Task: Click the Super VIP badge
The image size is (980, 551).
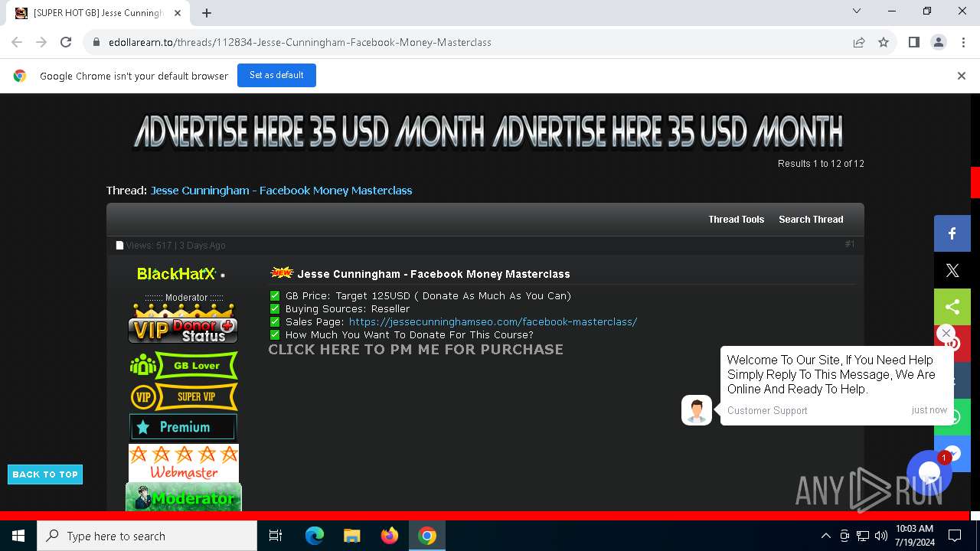Action: pos(184,396)
